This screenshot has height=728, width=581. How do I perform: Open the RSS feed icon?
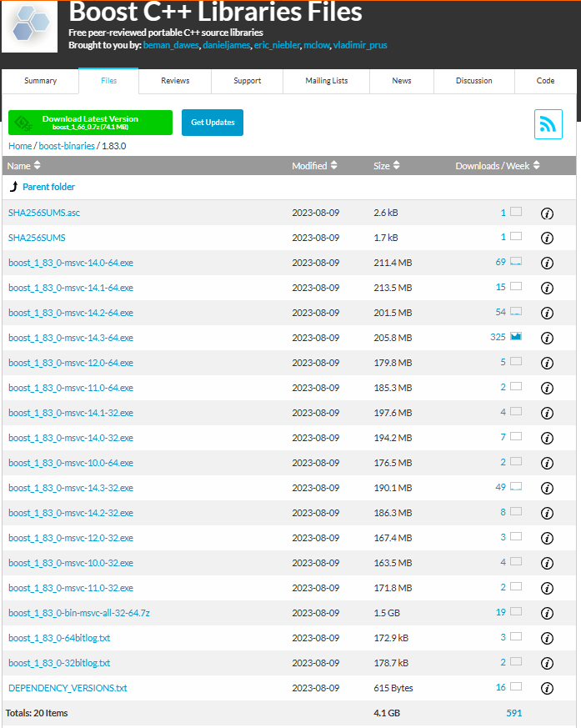click(548, 124)
